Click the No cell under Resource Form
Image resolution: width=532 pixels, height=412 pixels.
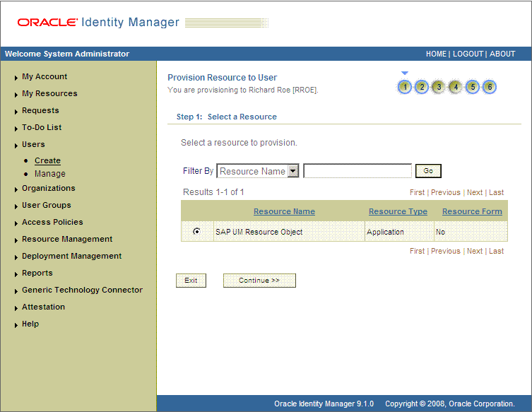471,232
